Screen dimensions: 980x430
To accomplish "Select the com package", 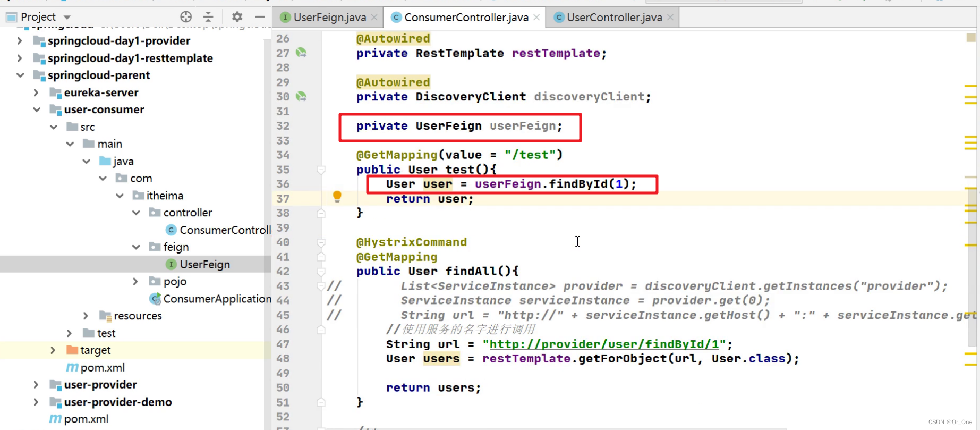I will point(141,178).
